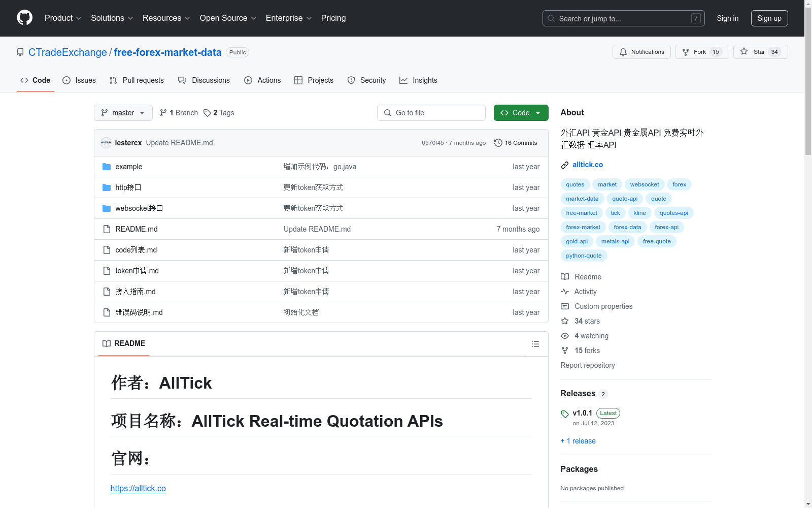The height and width of the screenshot is (508, 812).
Task: Click the README.md file icon
Action: click(x=107, y=229)
